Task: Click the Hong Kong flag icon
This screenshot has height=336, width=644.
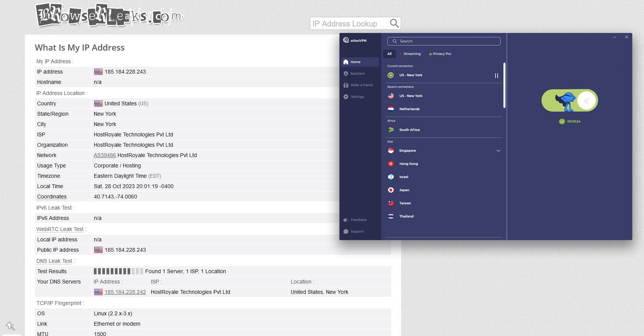Action: [391, 164]
